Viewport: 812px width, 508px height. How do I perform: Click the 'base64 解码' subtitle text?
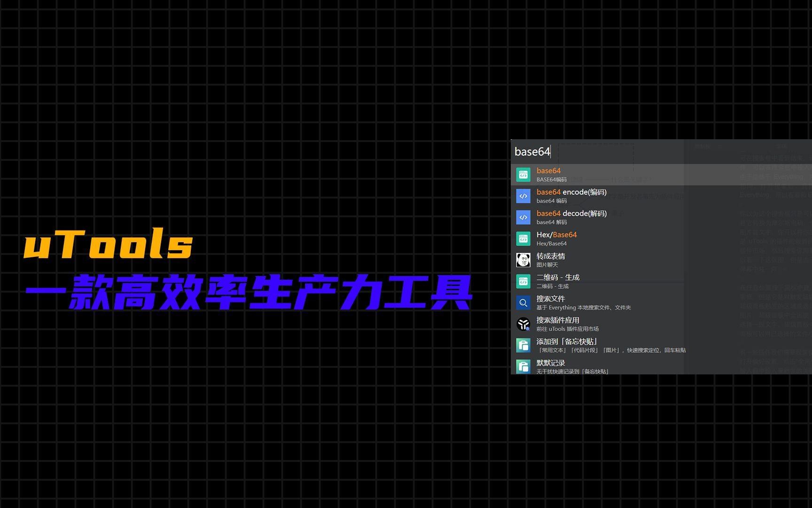552,222
